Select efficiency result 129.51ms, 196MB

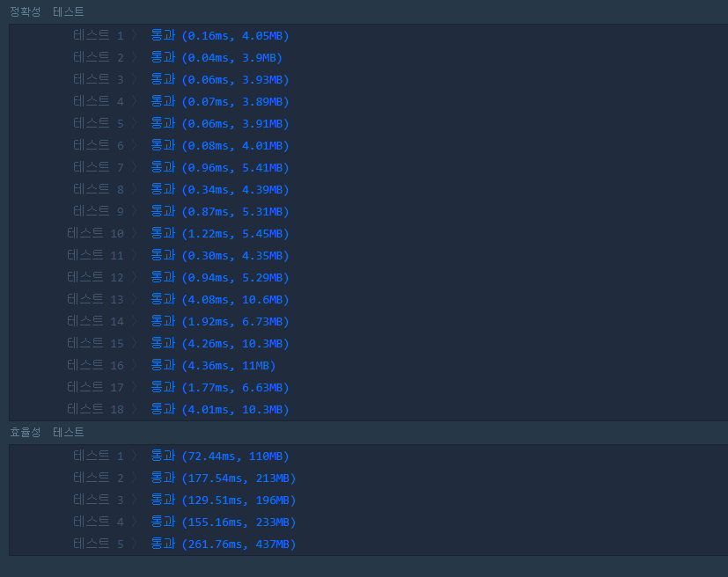[x=224, y=500]
